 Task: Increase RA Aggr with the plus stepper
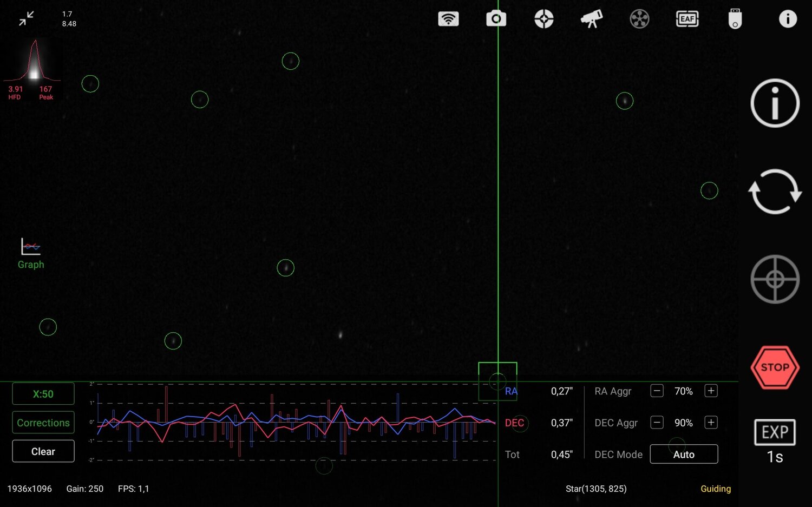[711, 391]
